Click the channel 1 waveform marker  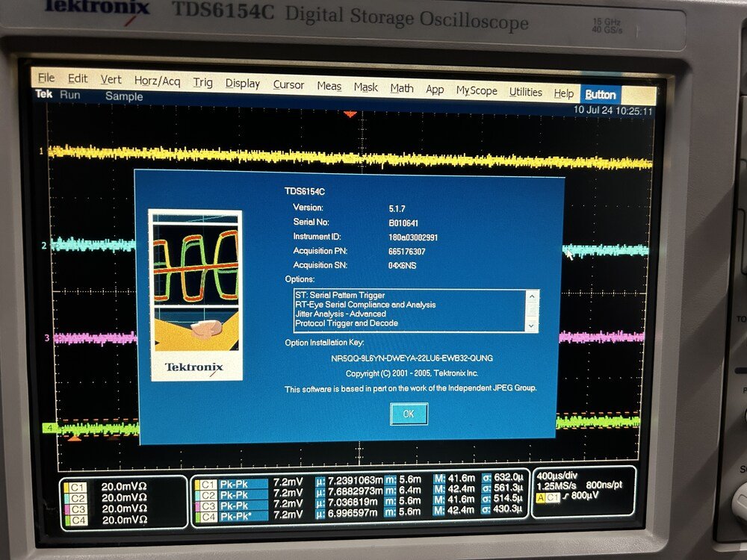click(41, 151)
